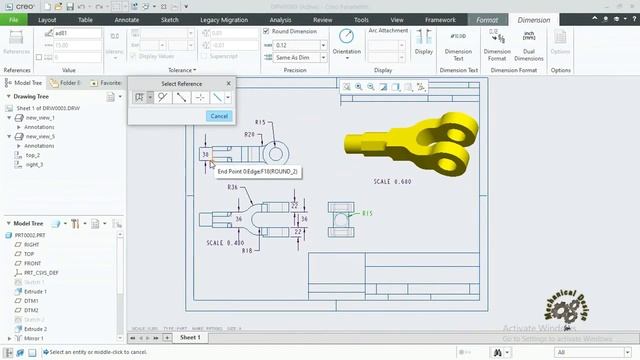
Task: Click the Save icon in quick access toolbar
Action: click(x=70, y=7)
